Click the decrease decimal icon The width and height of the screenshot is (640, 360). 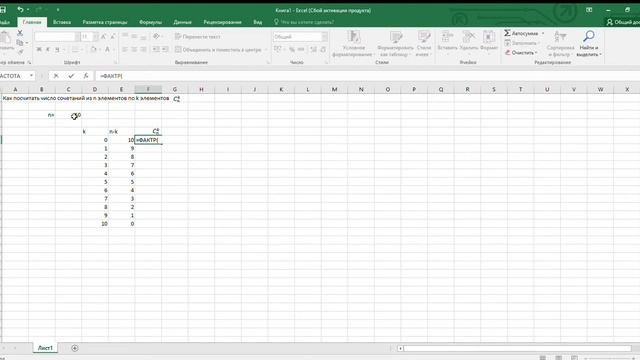coord(322,49)
